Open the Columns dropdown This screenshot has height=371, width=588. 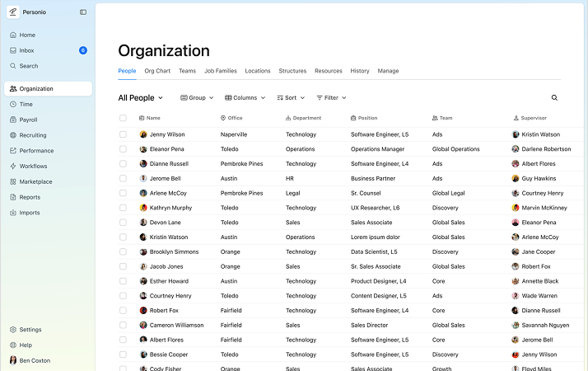pos(245,98)
